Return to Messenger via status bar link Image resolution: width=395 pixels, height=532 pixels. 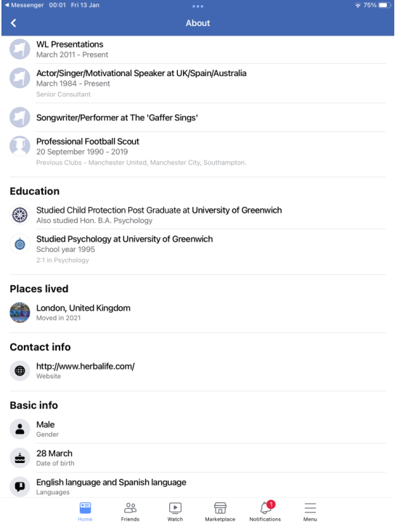24,5
